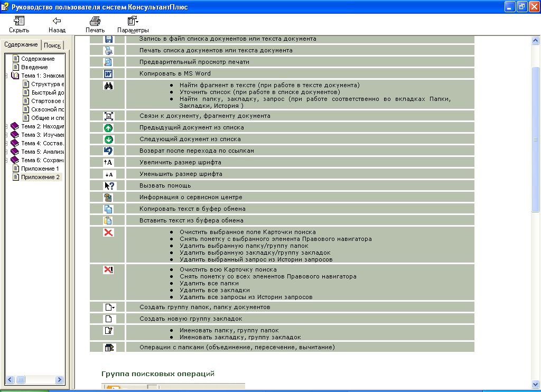The width and height of the screenshot is (541, 392).
Task: Switch to the Поиск tab
Action: click(52, 45)
